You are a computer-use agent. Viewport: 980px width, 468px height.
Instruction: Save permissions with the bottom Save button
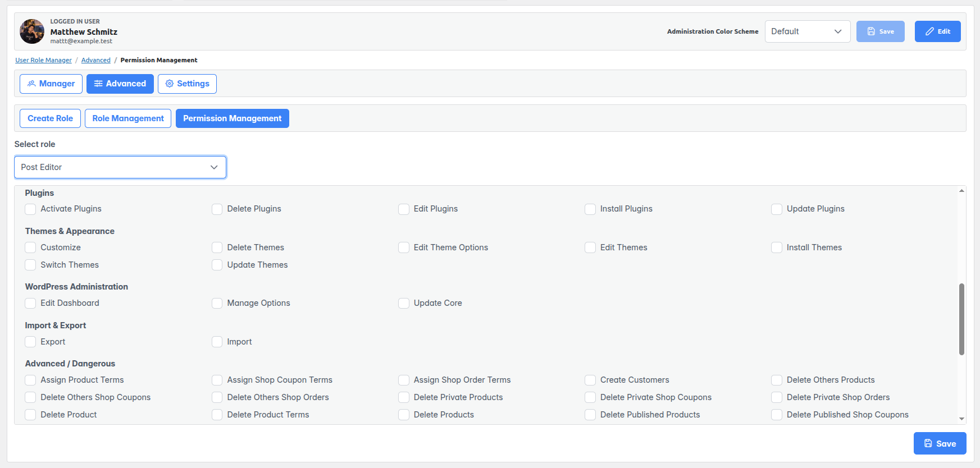(x=940, y=443)
